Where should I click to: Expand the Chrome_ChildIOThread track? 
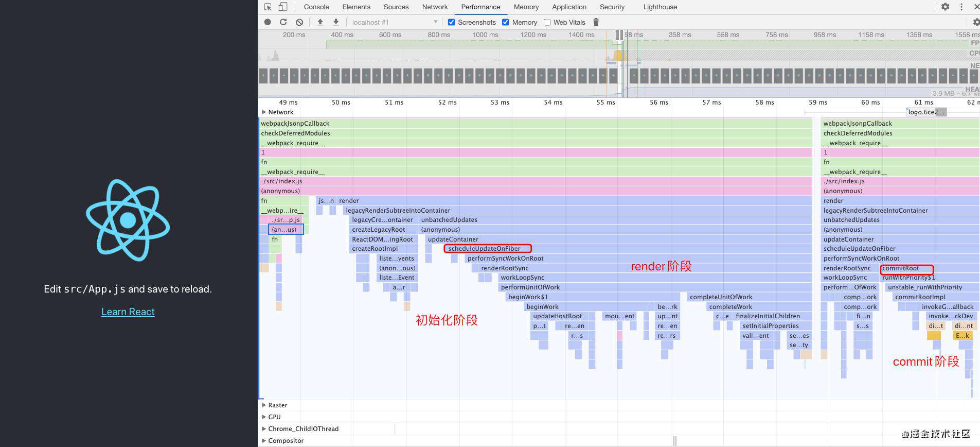264,428
